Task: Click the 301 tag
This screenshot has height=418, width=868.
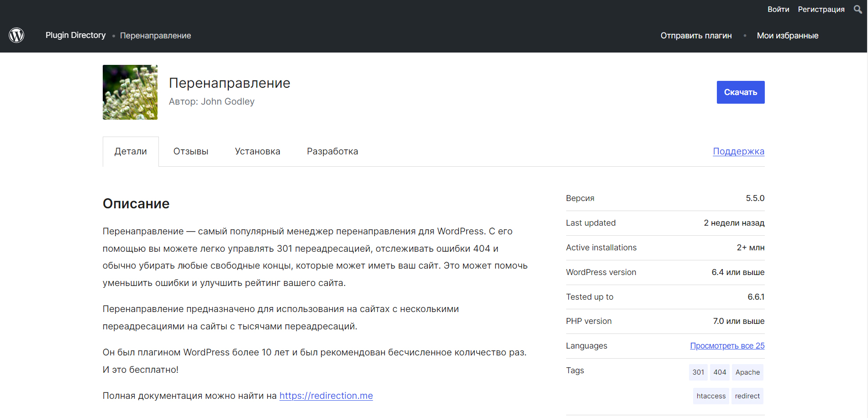Action: 698,372
